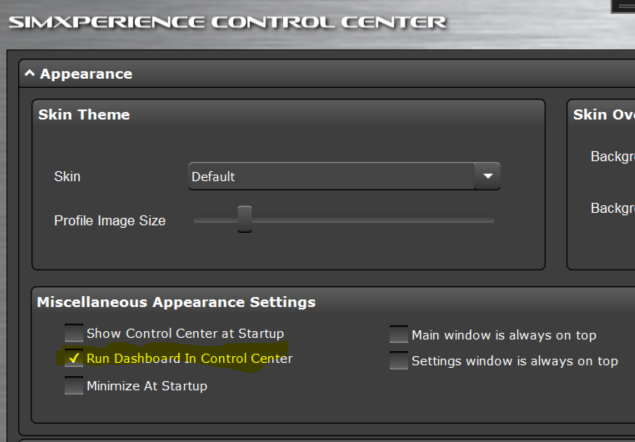Enable Show Control Center at Startup
This screenshot has width=635, height=442.
(74, 333)
